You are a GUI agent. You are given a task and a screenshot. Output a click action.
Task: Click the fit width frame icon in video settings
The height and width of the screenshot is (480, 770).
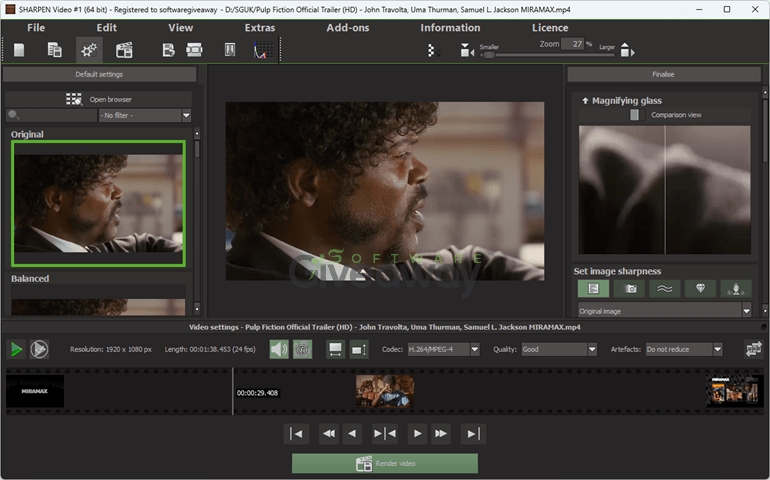[x=335, y=349]
